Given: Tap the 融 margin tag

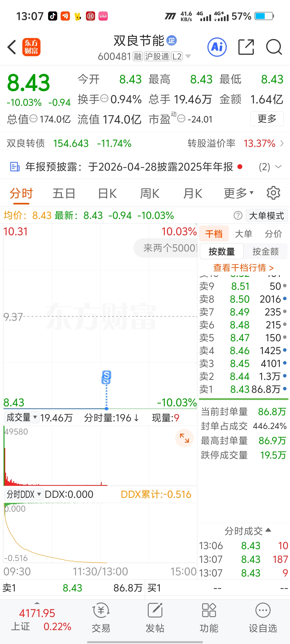Looking at the screenshot, I should (x=138, y=57).
